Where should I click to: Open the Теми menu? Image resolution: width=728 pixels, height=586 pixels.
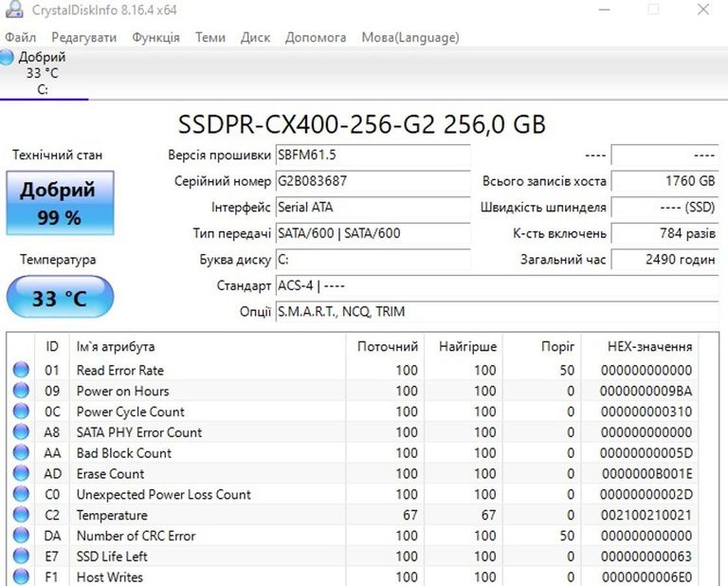[210, 38]
